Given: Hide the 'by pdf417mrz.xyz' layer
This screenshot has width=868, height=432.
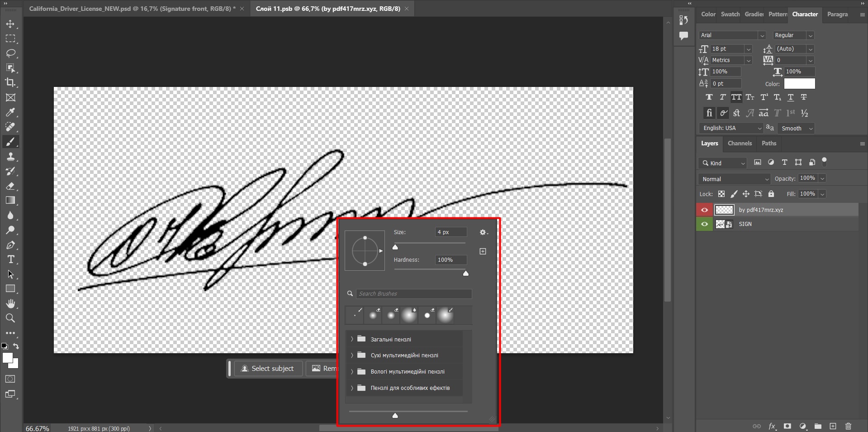Looking at the screenshot, I should coord(704,210).
